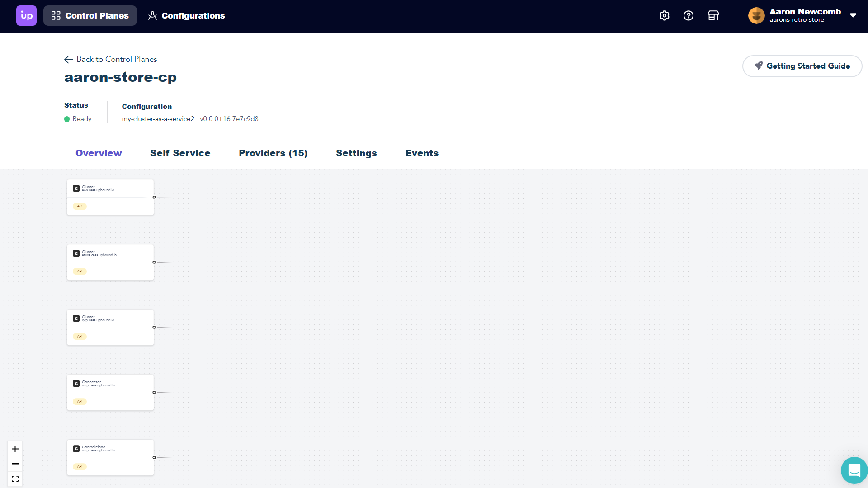The image size is (868, 488).
Task: Expand the first Cluster card connection line
Action: [x=154, y=197]
